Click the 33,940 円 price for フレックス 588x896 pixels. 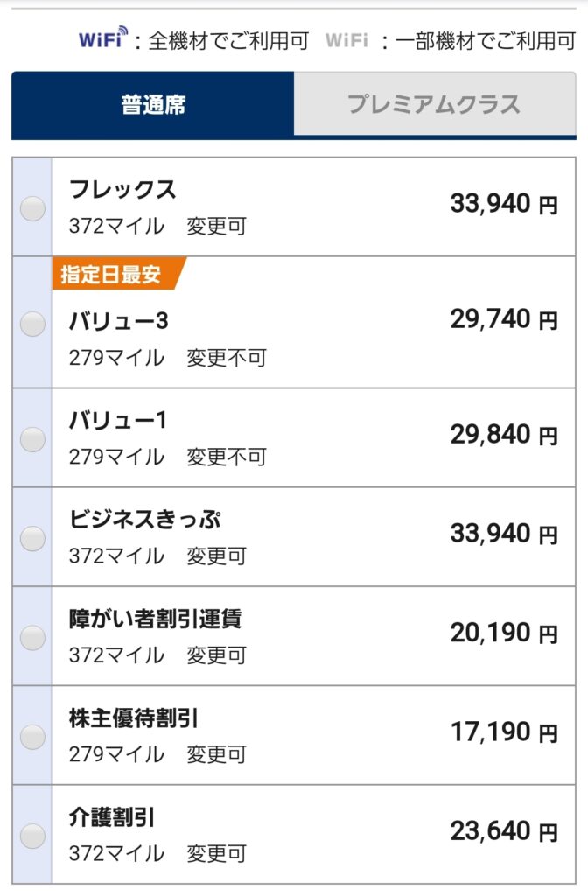click(x=504, y=203)
